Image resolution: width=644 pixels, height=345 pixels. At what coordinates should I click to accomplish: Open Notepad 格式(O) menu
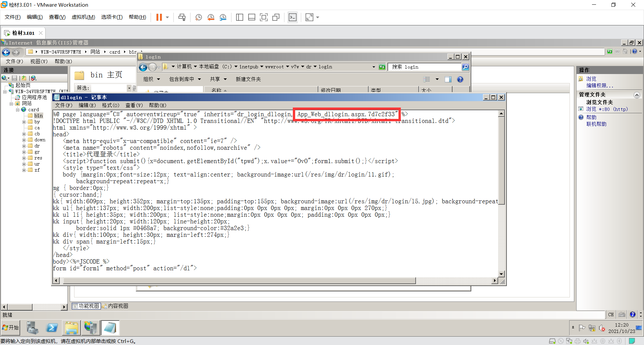(x=110, y=106)
